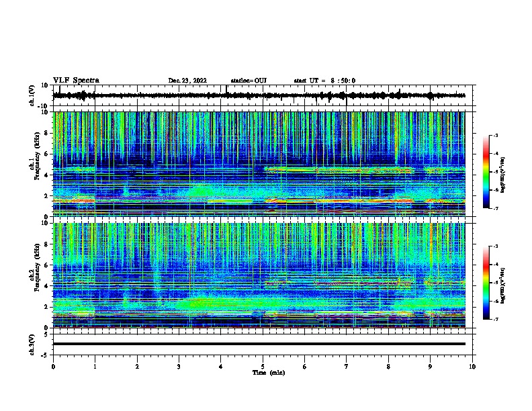
Task: Click the ch.1 spectrogram color scale bar
Action: tap(486, 172)
